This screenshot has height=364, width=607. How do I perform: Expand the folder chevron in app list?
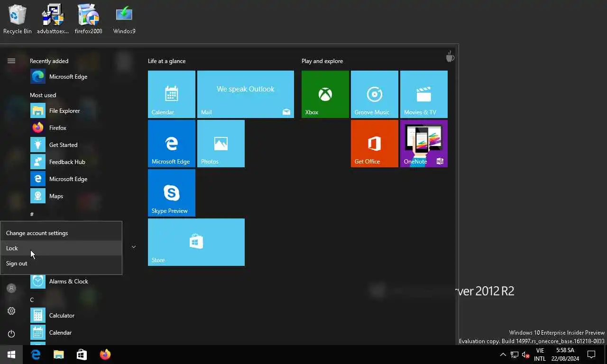coord(133,247)
